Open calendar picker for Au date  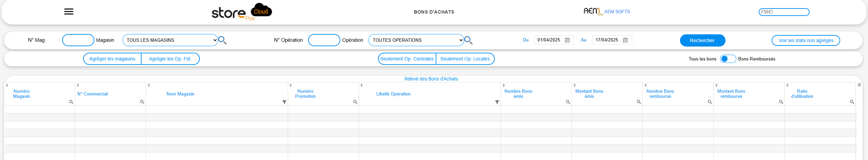click(x=625, y=40)
